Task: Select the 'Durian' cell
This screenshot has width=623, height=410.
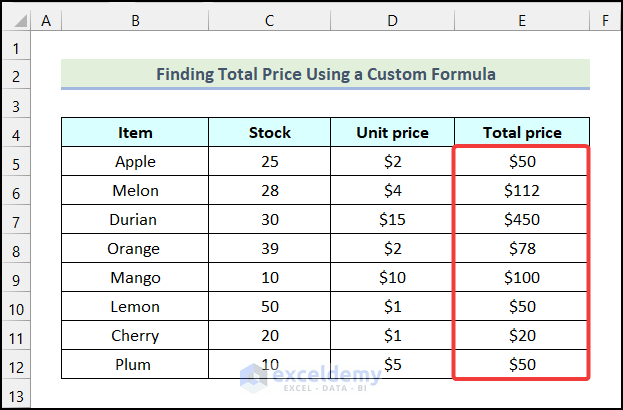Action: coord(135,219)
